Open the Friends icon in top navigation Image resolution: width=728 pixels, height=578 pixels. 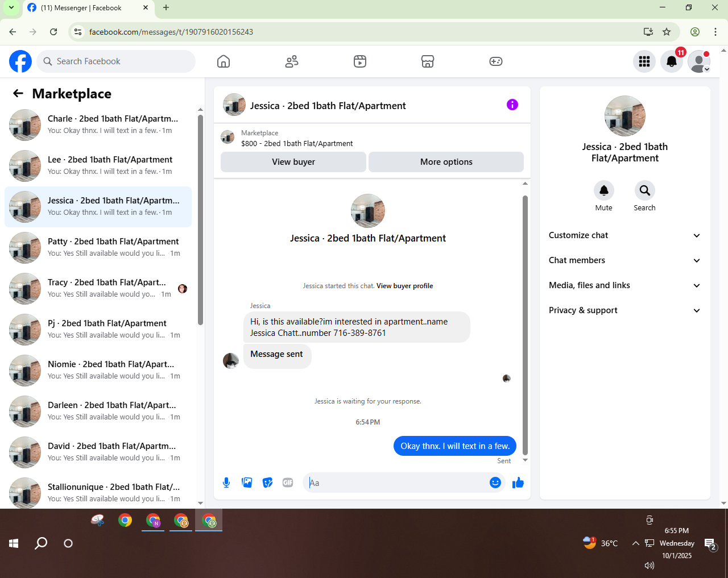pos(292,61)
